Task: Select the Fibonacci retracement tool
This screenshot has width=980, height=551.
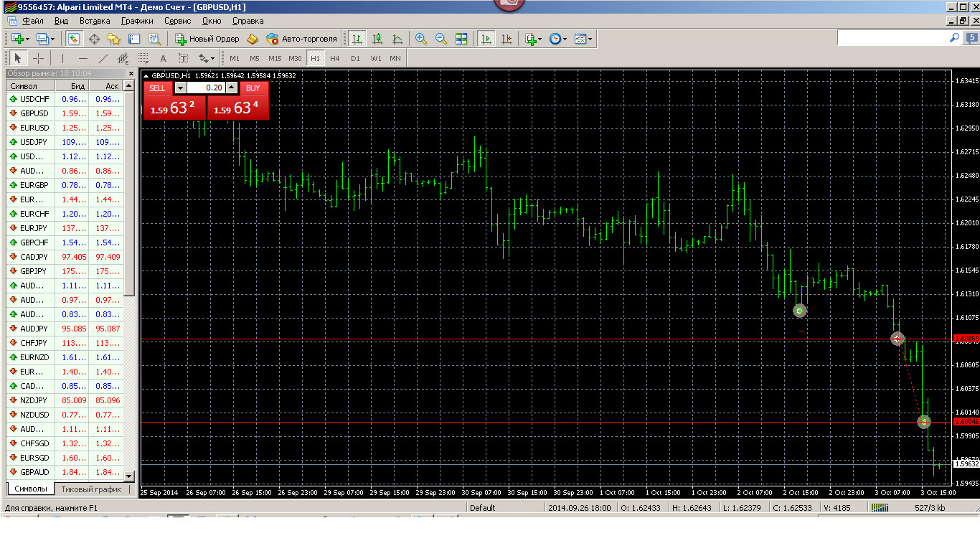Action: [x=143, y=58]
